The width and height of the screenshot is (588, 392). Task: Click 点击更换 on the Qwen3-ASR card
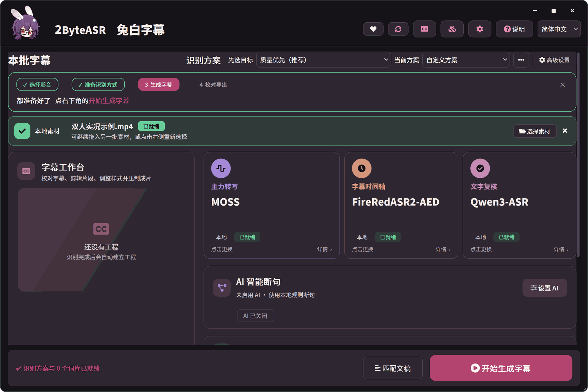point(481,249)
